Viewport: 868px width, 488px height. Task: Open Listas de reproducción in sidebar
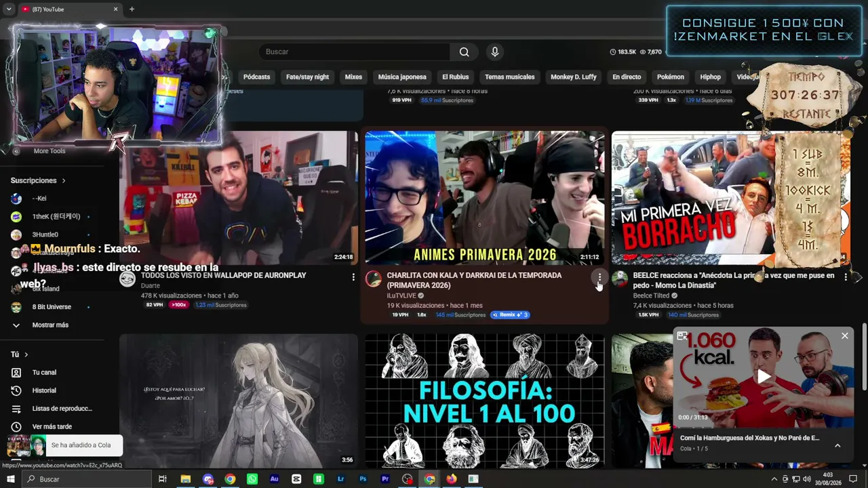click(52, 409)
